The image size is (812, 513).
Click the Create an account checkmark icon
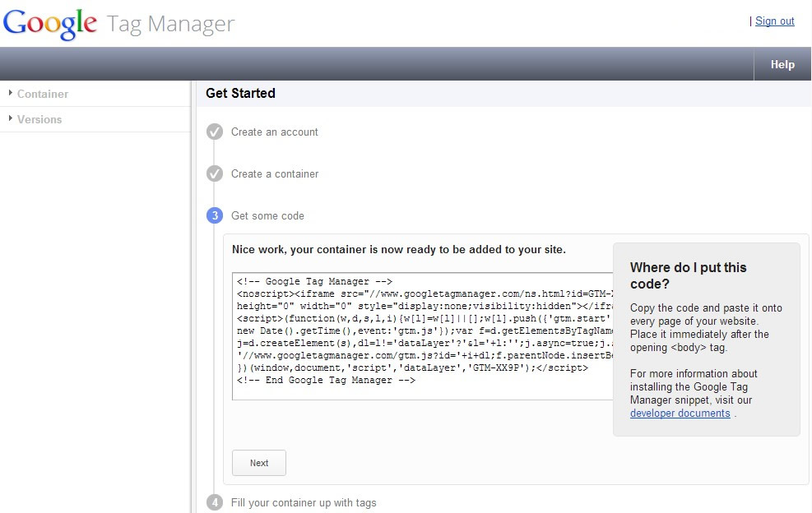[x=215, y=132]
